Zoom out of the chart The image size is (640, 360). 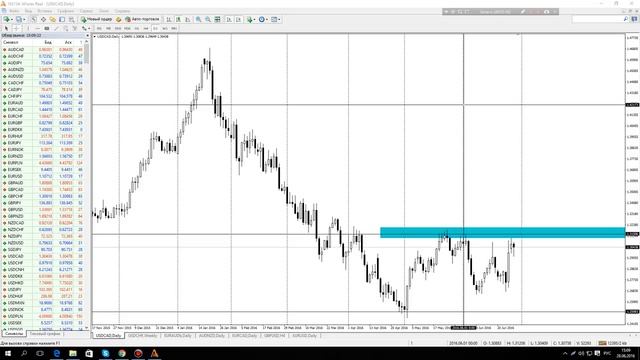point(208,19)
